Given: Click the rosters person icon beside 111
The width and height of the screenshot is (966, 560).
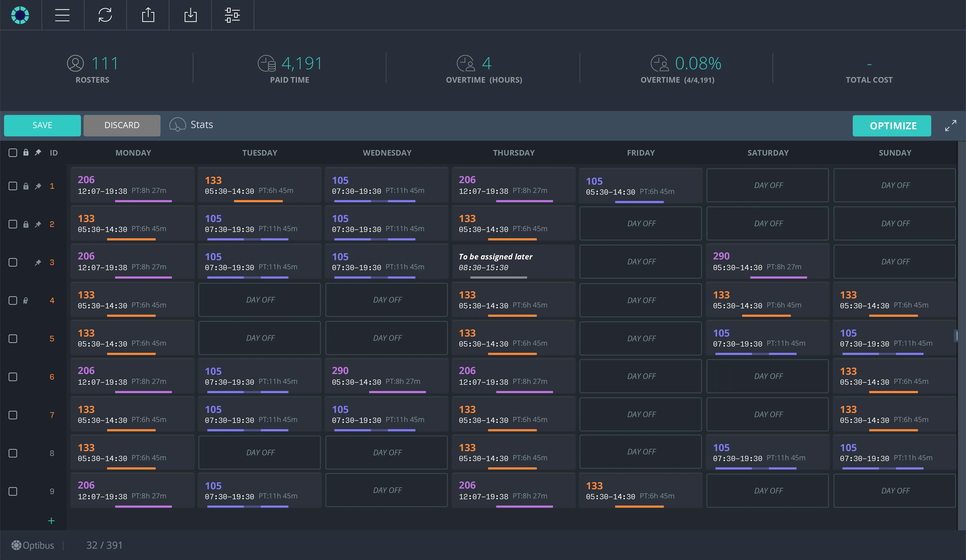Looking at the screenshot, I should 76,63.
